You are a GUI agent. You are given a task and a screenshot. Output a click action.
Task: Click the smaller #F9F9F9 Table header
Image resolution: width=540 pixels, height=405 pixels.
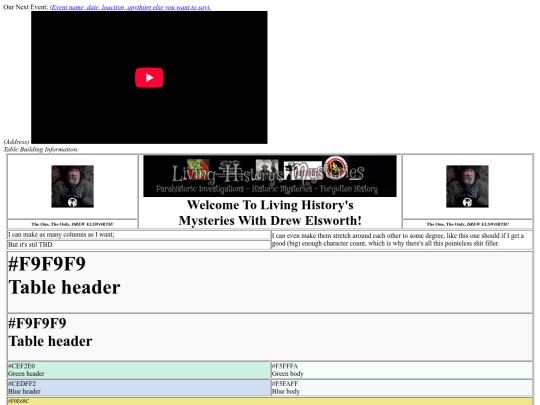(x=270, y=337)
